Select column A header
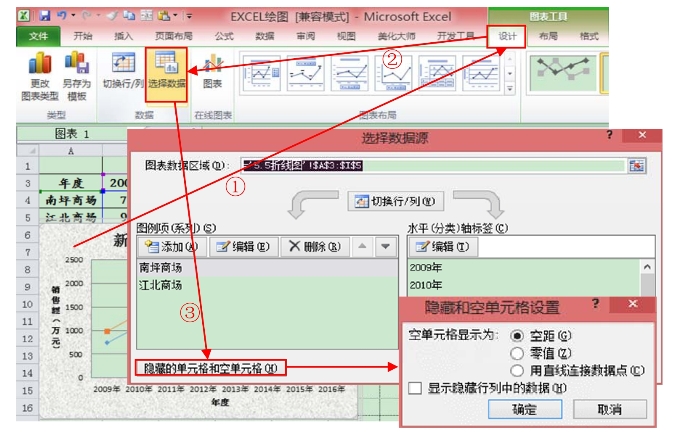 71,151
